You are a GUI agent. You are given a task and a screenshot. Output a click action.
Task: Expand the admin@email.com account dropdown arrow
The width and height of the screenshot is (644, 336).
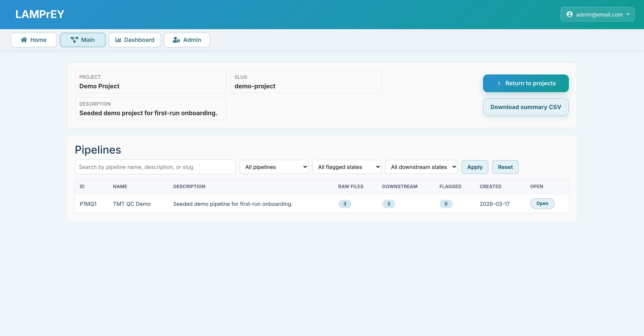click(x=628, y=14)
